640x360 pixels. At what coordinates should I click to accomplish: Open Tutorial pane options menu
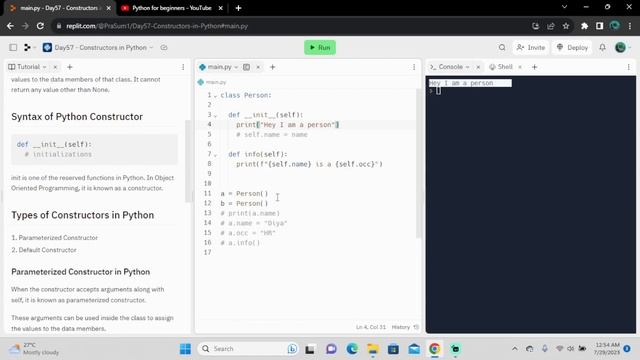coord(183,67)
